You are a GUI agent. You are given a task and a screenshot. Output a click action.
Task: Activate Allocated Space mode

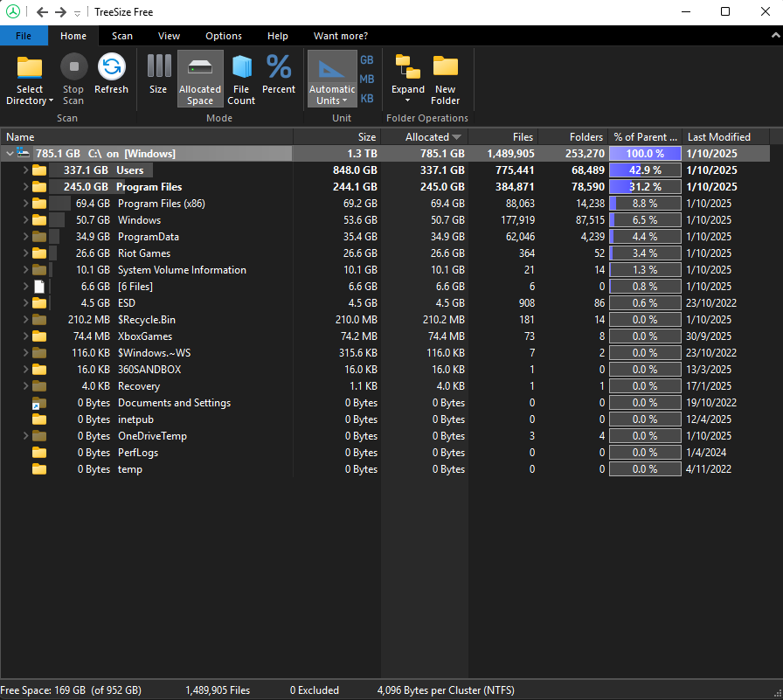pyautogui.click(x=200, y=79)
